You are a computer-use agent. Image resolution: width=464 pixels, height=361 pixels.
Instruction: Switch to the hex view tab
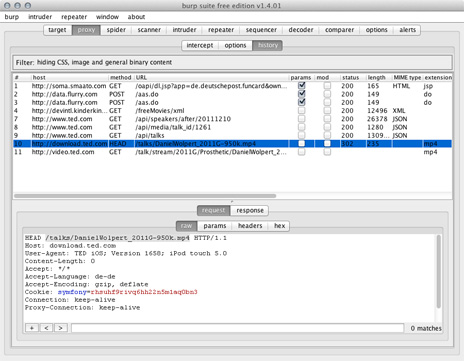pyautogui.click(x=279, y=226)
